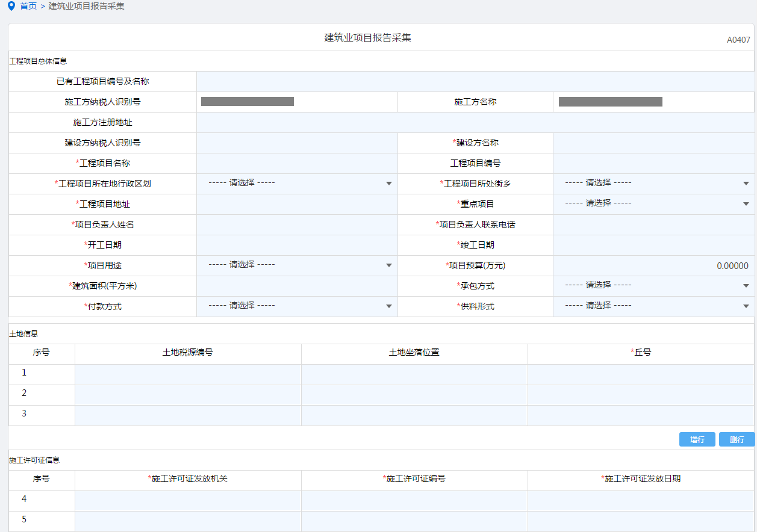Click 丘号 cell in row 2
Viewport: 757px width, 532px height.
(x=641, y=395)
